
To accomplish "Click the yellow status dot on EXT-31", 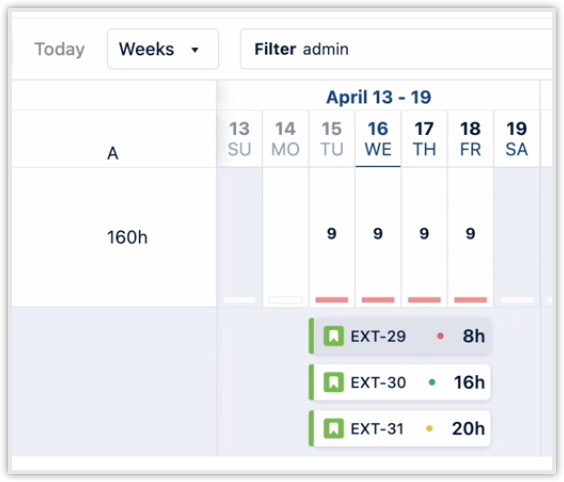I will point(429,428).
